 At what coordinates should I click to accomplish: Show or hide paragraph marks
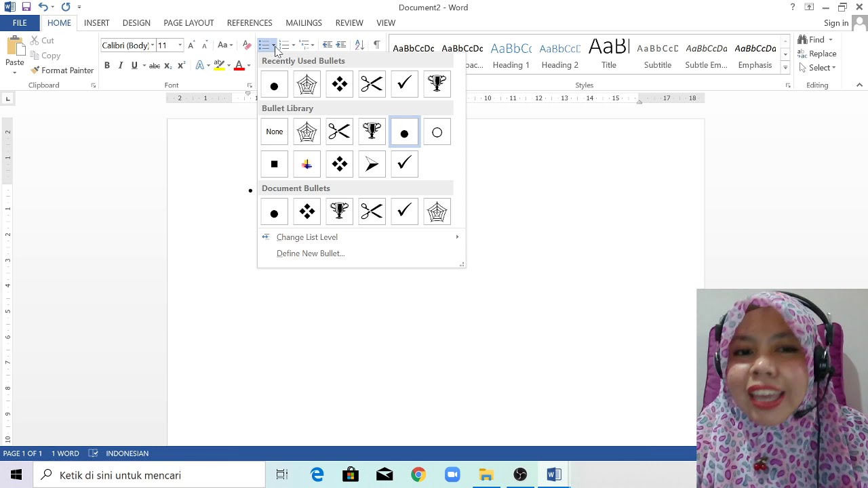(376, 45)
